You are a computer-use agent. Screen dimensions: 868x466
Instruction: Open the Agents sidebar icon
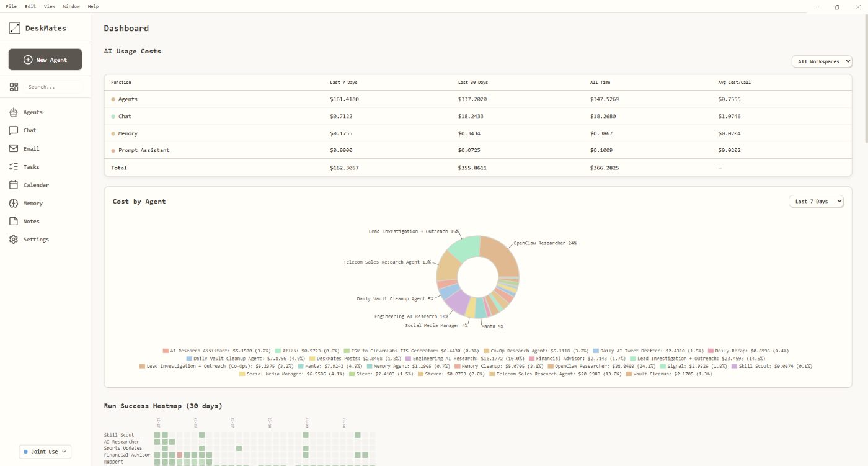14,112
